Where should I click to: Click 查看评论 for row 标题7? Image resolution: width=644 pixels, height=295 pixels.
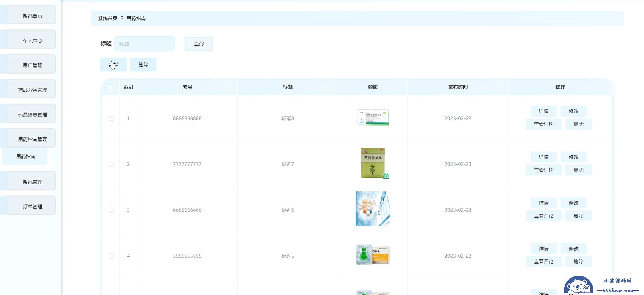pyautogui.click(x=544, y=170)
